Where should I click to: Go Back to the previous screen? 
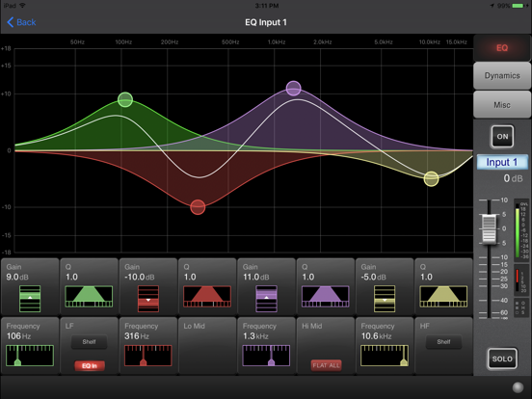point(21,22)
